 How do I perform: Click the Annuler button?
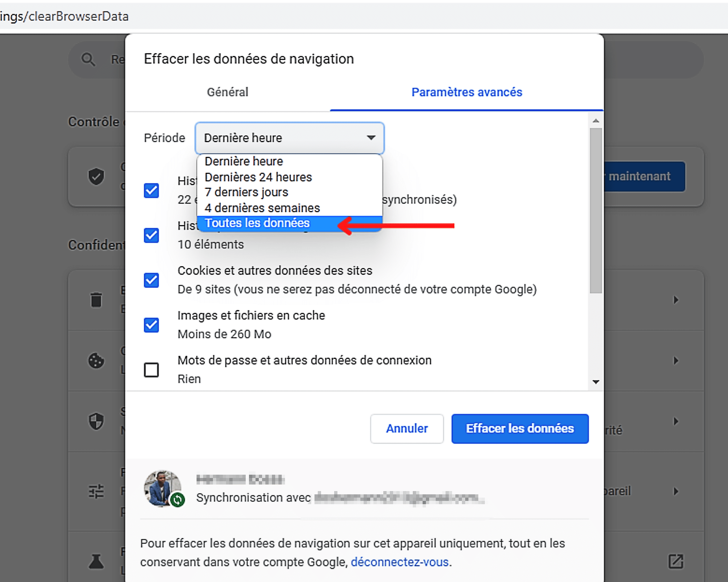click(x=407, y=428)
